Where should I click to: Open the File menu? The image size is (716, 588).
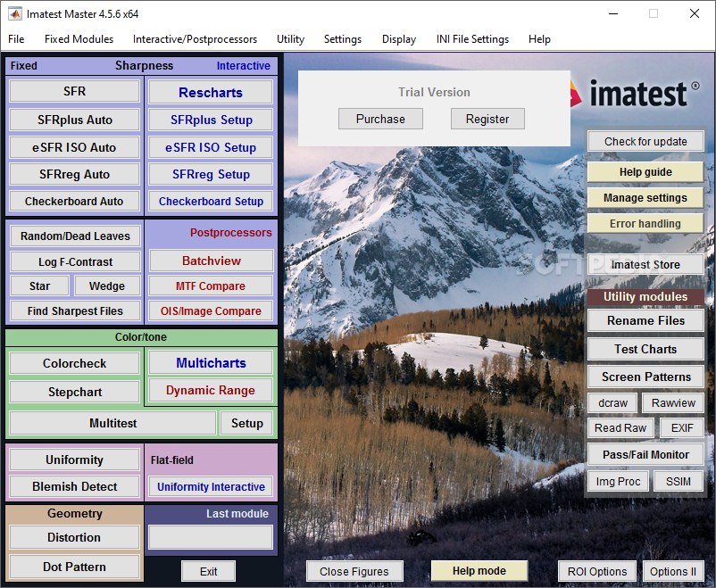[x=16, y=39]
